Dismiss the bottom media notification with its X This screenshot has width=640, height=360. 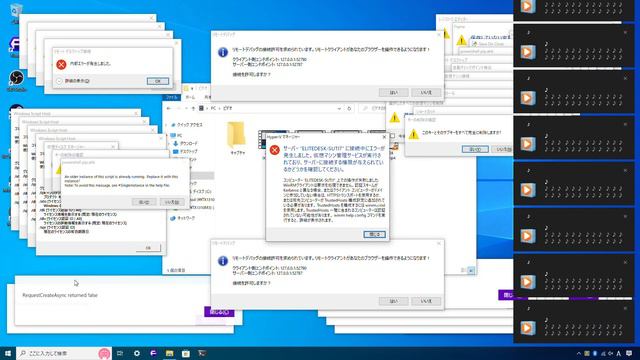625,308
